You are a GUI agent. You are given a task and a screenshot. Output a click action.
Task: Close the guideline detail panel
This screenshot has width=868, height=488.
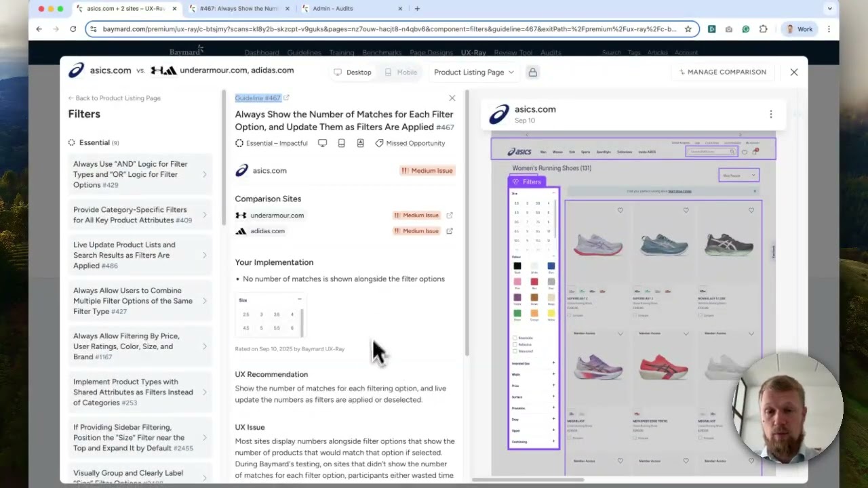pyautogui.click(x=452, y=98)
